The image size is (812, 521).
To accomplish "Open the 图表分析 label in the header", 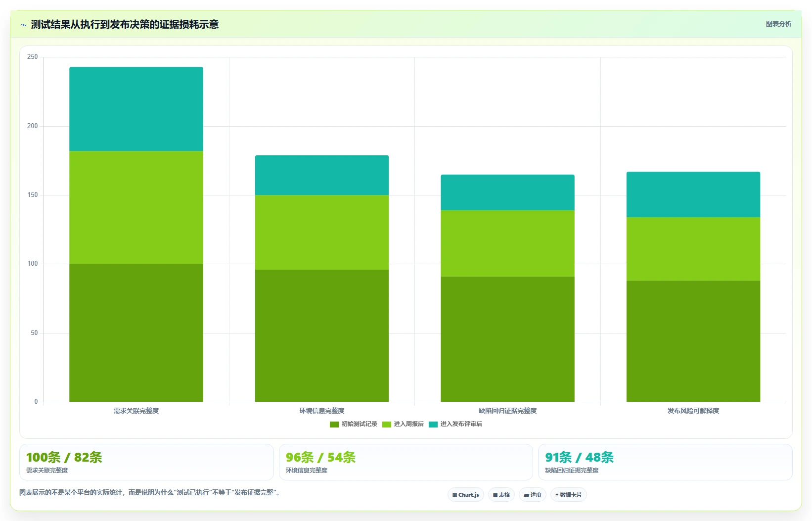I will tap(778, 24).
